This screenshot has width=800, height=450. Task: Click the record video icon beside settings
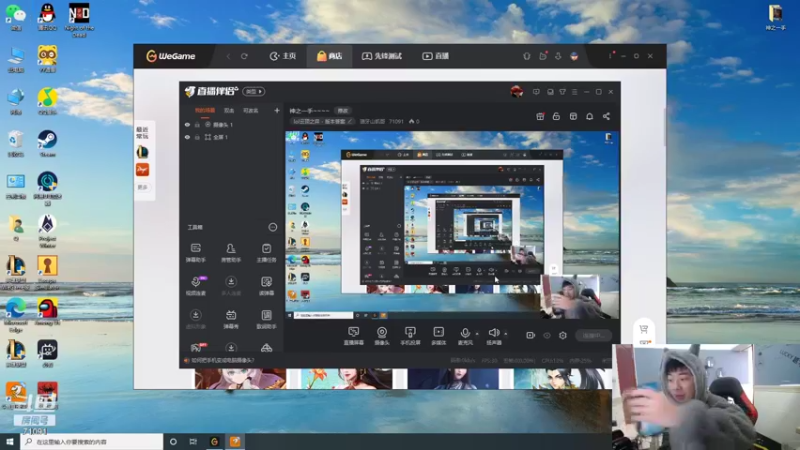coord(531,335)
